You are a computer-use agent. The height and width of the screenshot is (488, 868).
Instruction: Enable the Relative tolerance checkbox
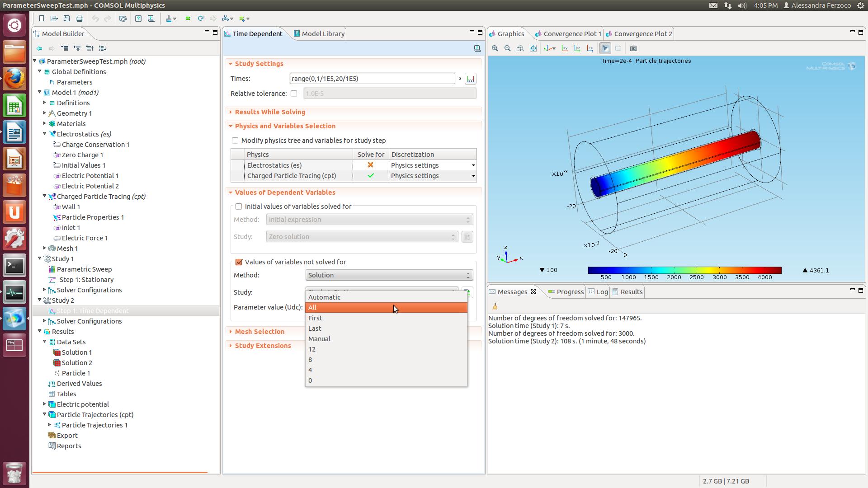(x=294, y=94)
